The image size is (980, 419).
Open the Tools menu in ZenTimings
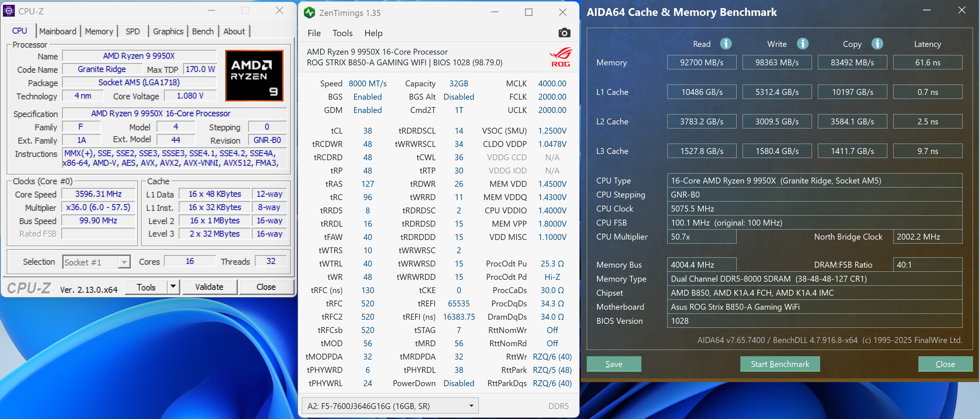342,33
